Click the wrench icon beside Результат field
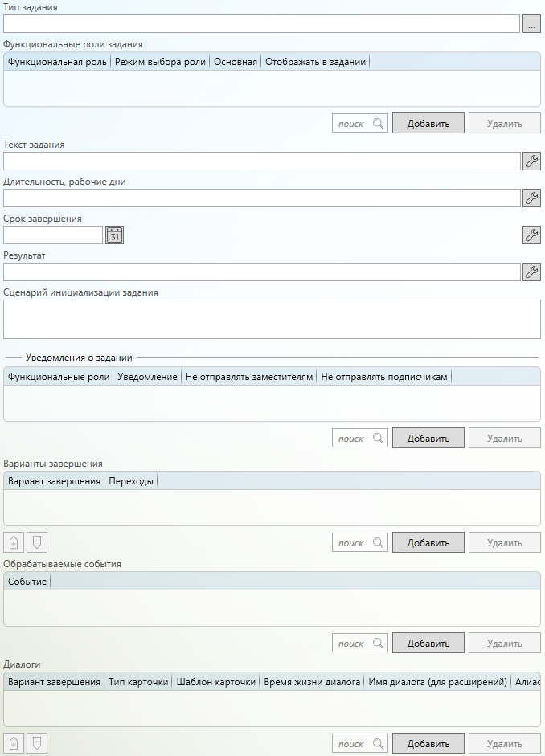Screen dimensions: 545x756 pos(531,272)
